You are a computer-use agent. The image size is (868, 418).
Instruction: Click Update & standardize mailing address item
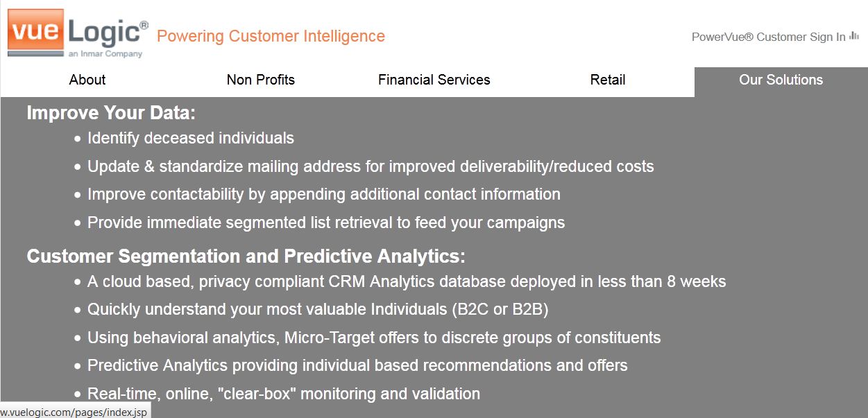coord(371,166)
